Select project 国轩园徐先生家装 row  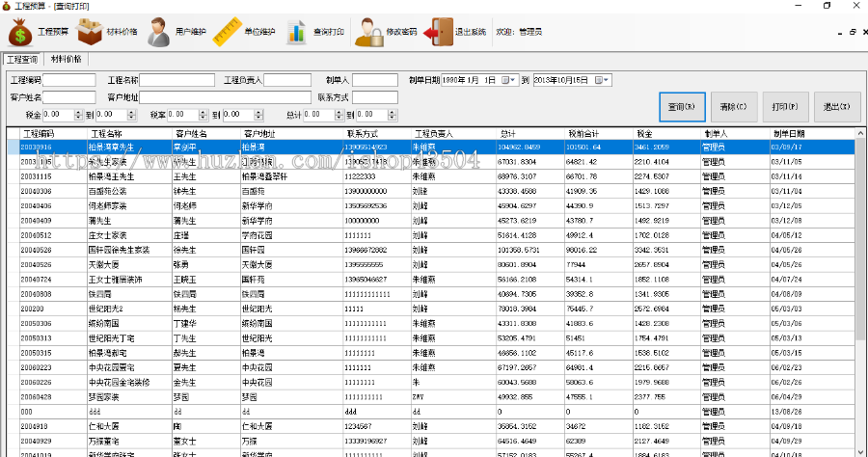tap(431, 250)
